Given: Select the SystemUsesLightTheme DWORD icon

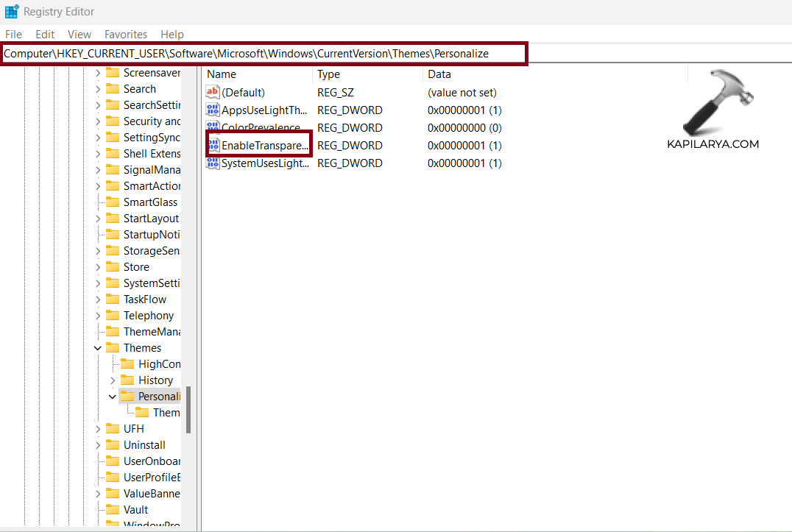Looking at the screenshot, I should click(x=213, y=163).
